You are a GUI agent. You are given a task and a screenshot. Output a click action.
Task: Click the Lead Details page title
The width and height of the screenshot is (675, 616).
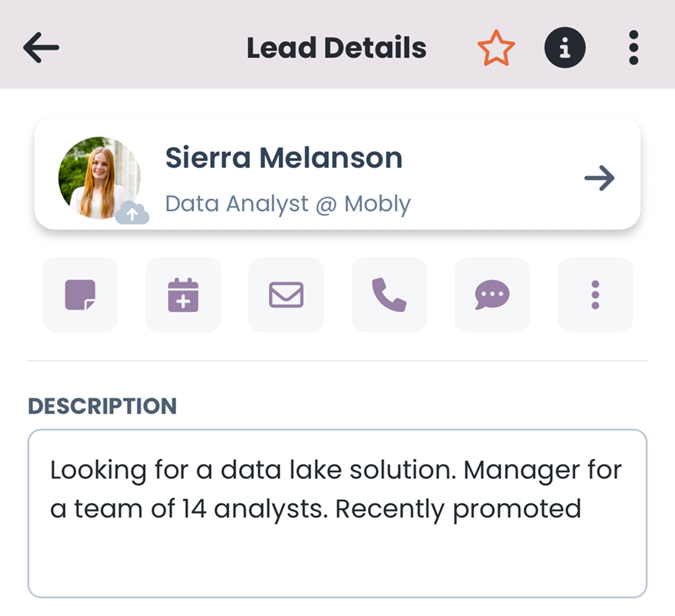point(336,48)
